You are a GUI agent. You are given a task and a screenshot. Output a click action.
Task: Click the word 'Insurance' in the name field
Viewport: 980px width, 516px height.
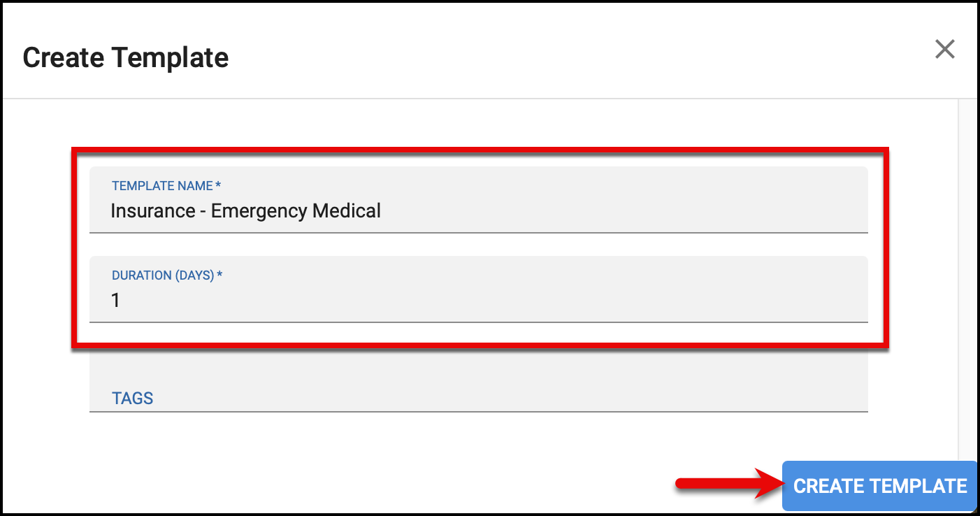(152, 210)
